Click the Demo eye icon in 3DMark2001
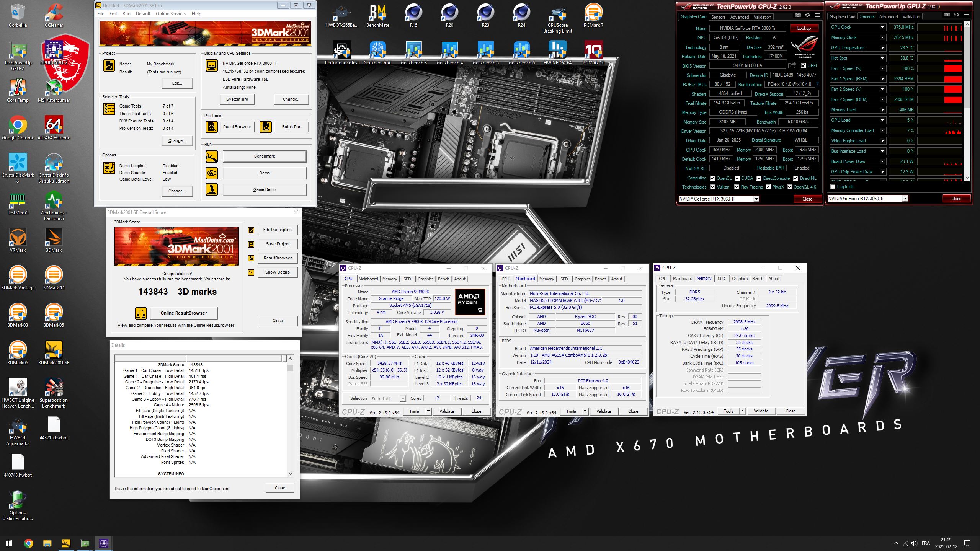The image size is (980, 551). [x=212, y=173]
